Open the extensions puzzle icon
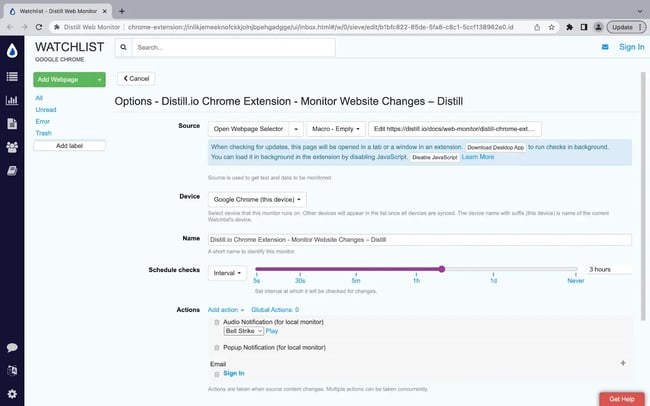The image size is (650, 406). pos(570,27)
